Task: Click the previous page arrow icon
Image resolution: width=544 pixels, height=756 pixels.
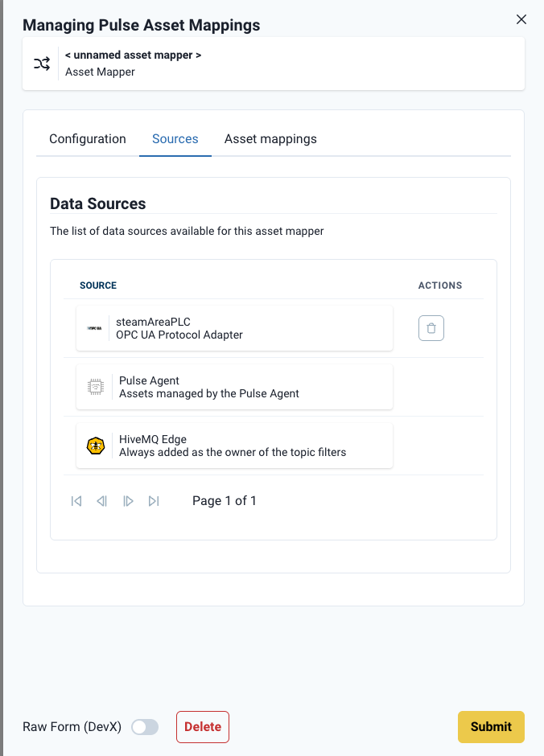Action: point(102,500)
